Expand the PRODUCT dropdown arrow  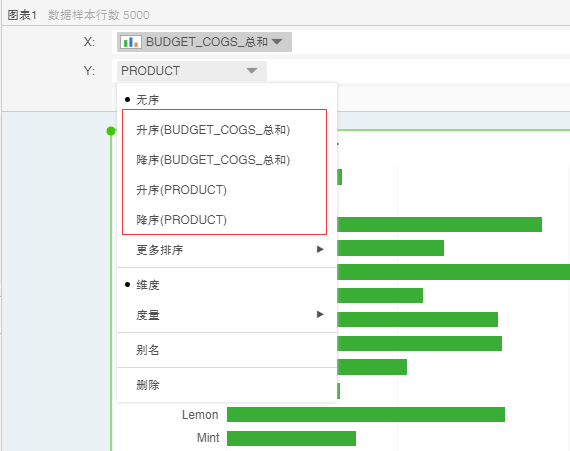click(252, 71)
